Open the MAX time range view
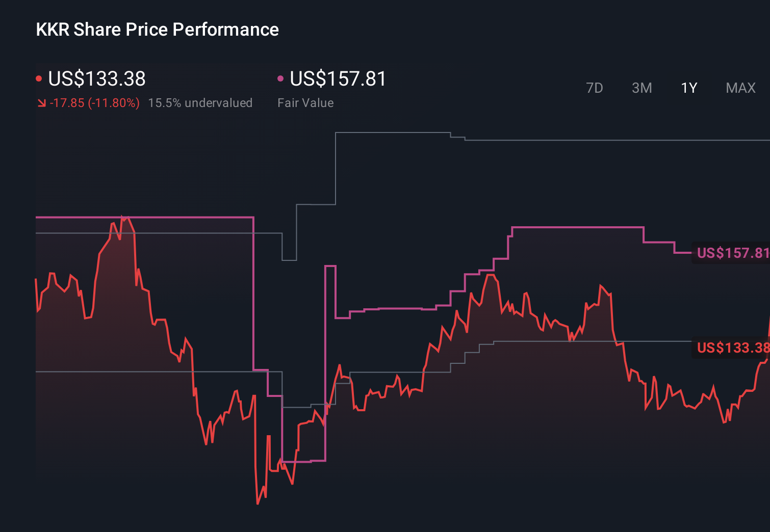The width and height of the screenshot is (770, 532). 740,88
